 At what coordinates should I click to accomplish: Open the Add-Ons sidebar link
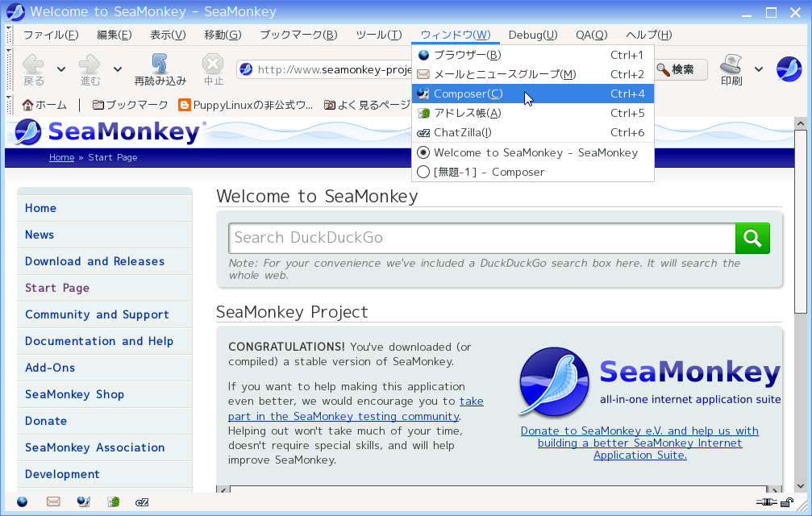tap(50, 368)
